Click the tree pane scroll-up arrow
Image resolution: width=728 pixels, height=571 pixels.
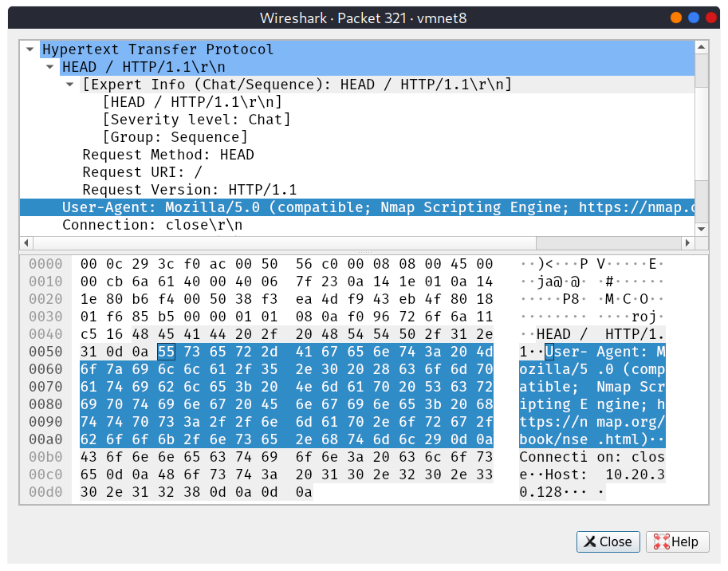(x=701, y=47)
